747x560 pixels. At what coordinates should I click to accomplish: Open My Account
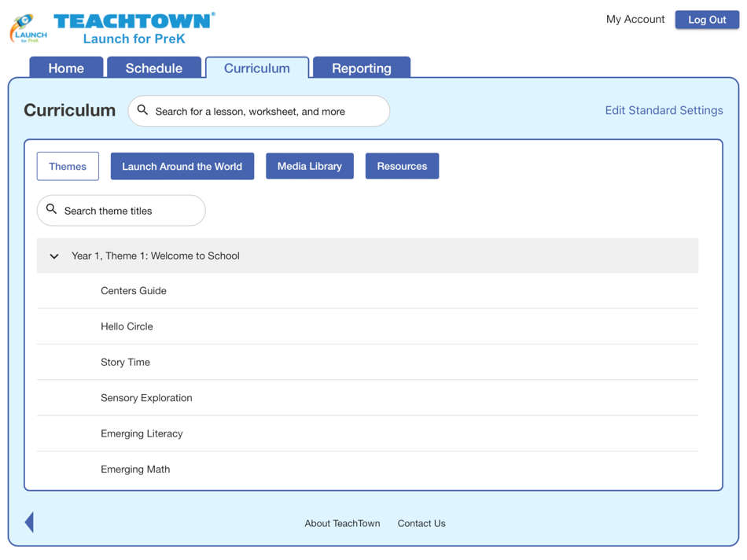(x=635, y=20)
